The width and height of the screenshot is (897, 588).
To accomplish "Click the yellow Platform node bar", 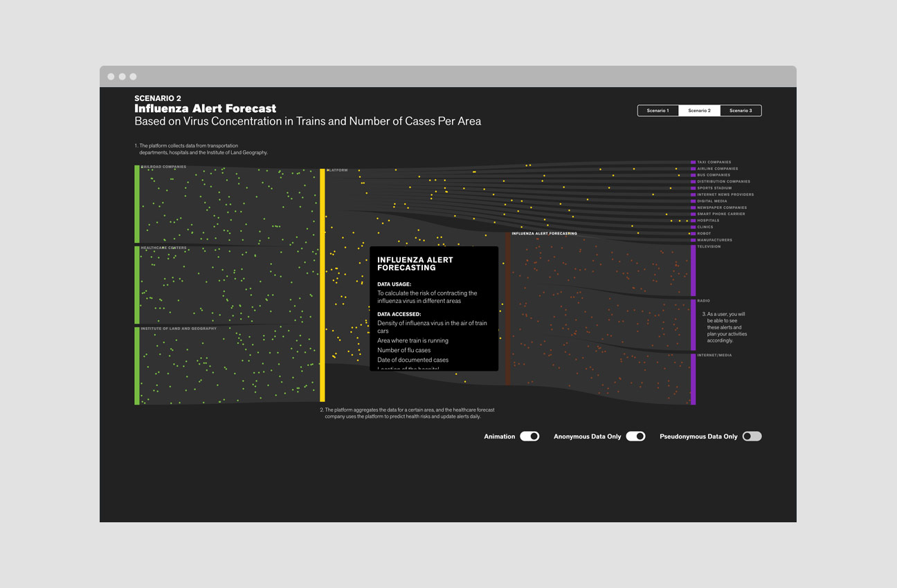I will [x=323, y=284].
